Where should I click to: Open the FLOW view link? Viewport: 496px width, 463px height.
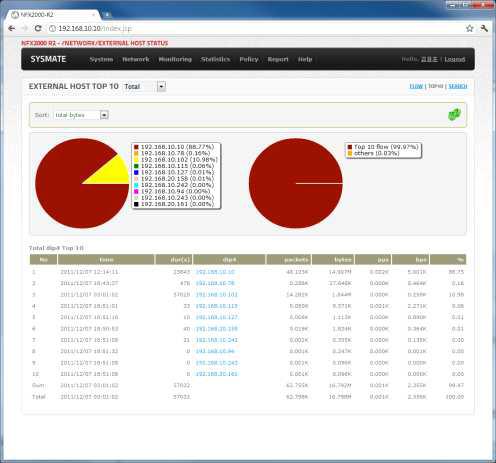[x=416, y=86]
